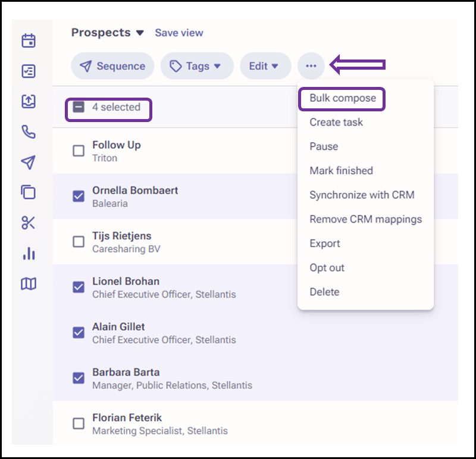Screen dimensions: 476x459
Task: Click the phone calls sidebar icon
Action: point(29,132)
